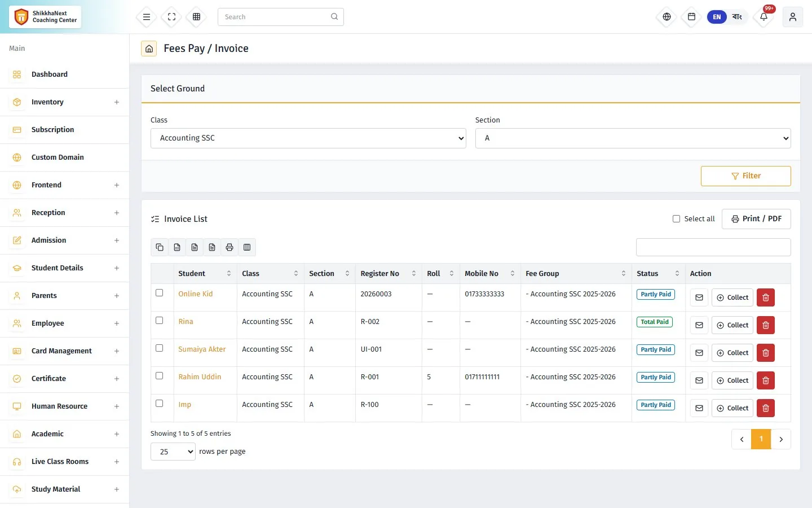Open the apps grid icon
This screenshot has width=812, height=508.
point(197,17)
